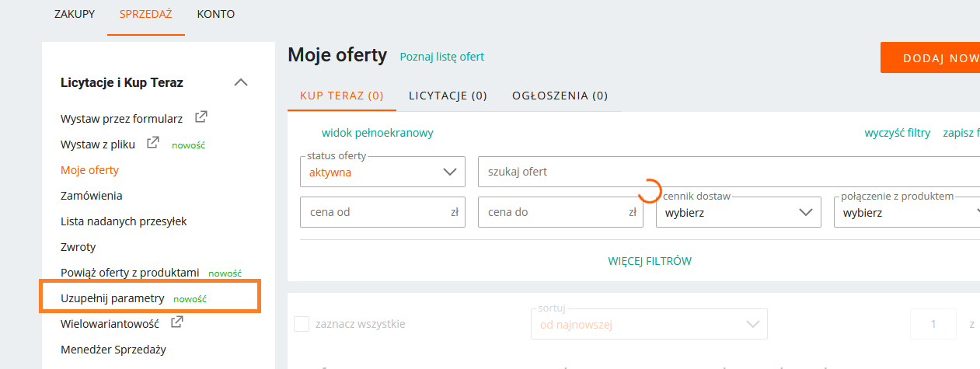
Task: Open the cennik dostaw dropdown
Action: tap(738, 212)
